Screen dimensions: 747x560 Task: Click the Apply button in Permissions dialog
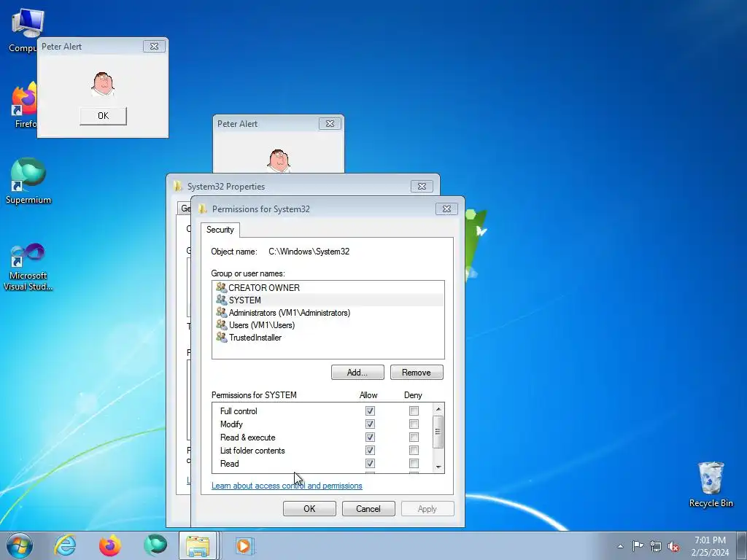427,508
